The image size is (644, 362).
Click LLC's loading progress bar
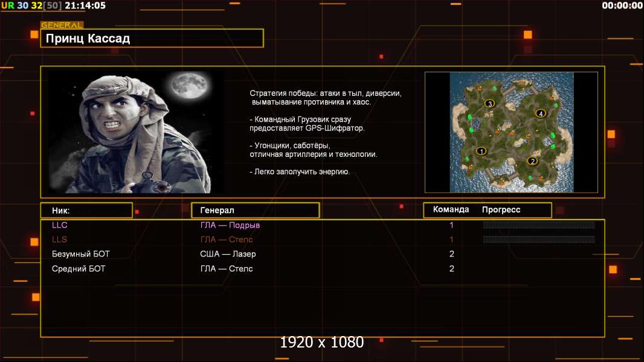539,225
